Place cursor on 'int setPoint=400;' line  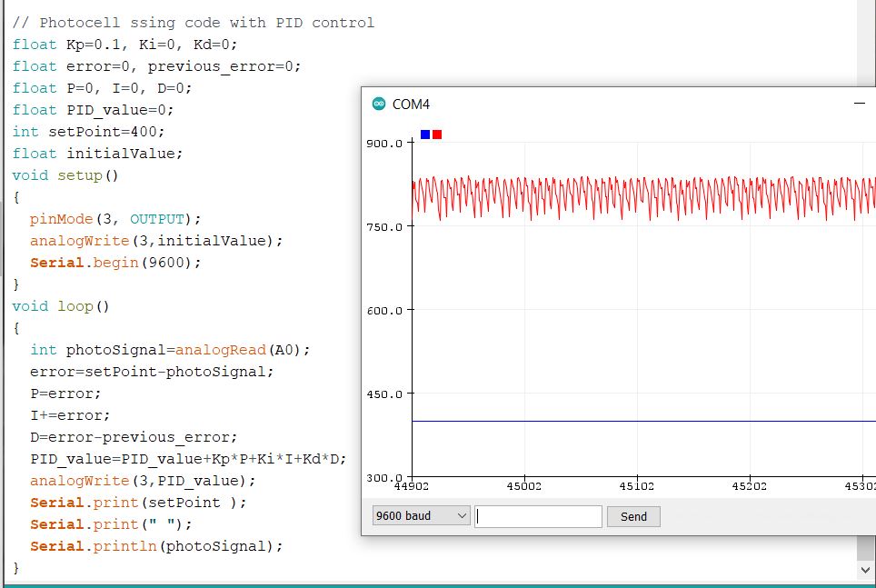tap(89, 132)
